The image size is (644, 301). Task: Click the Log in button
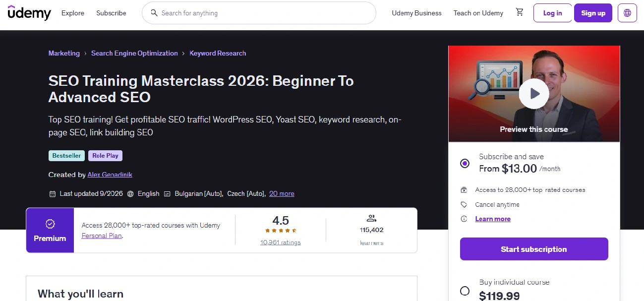coord(553,13)
